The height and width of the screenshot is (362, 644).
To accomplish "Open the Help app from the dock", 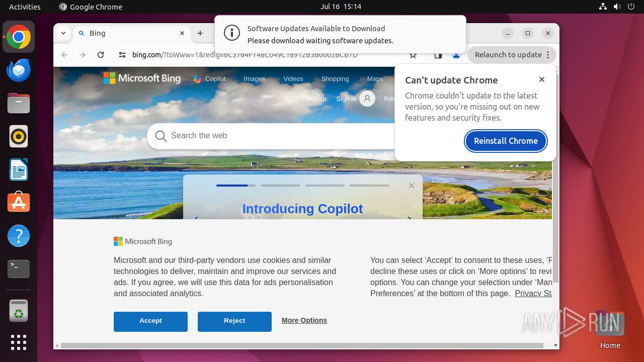I will [19, 236].
